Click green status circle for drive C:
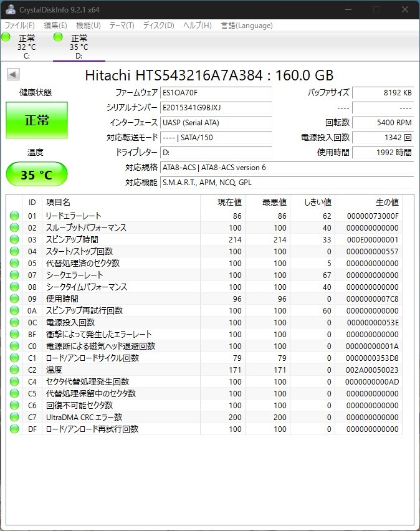420x531 pixels. (x=6, y=37)
